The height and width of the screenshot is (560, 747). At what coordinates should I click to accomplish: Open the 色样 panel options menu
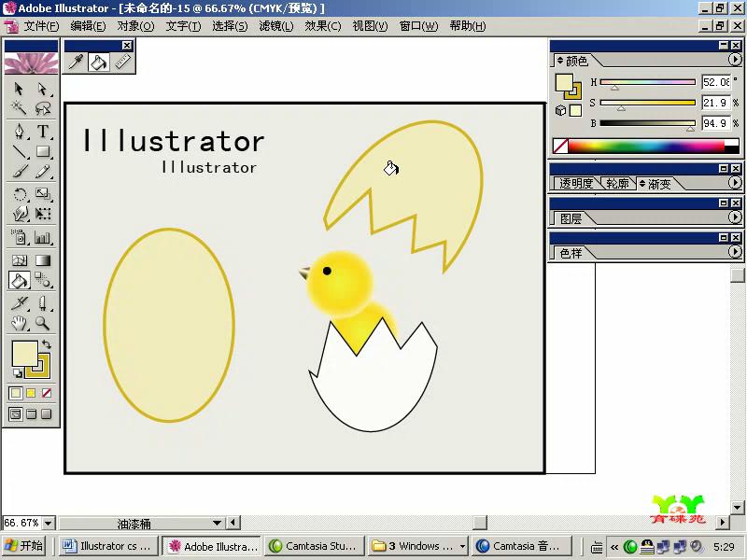point(735,252)
